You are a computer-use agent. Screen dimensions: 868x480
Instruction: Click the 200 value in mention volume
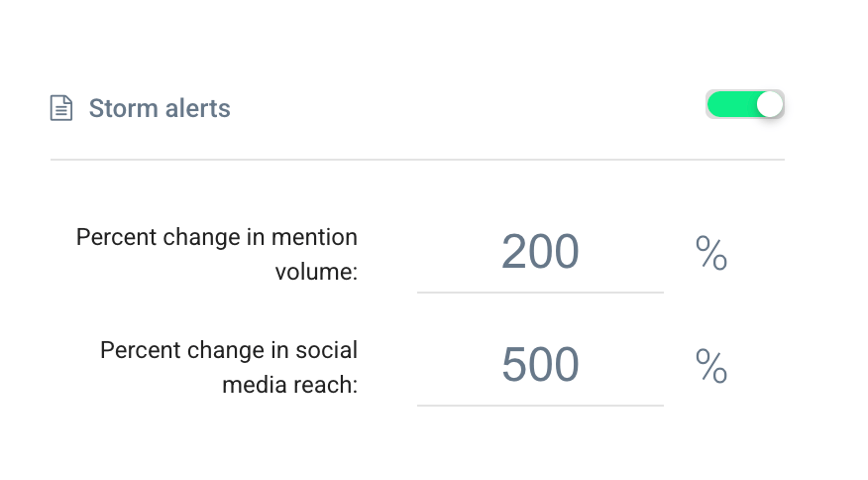pos(540,252)
